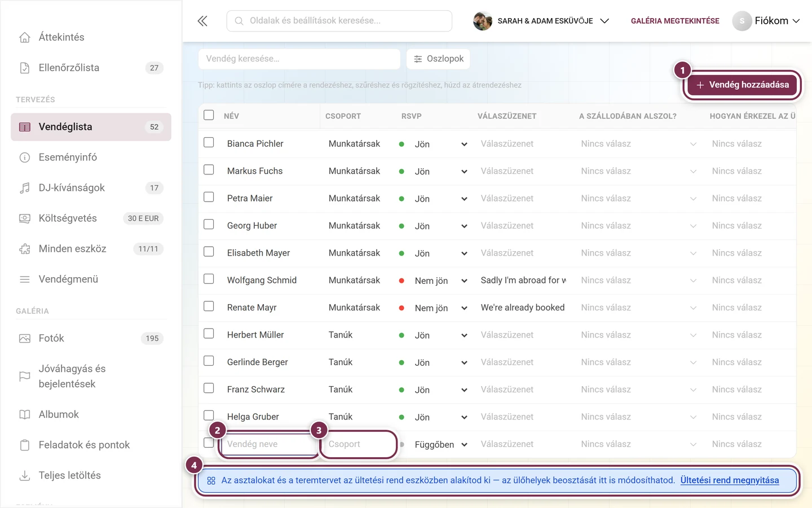Click the Fotók image icon
Image resolution: width=812 pixels, height=508 pixels.
[25, 339]
